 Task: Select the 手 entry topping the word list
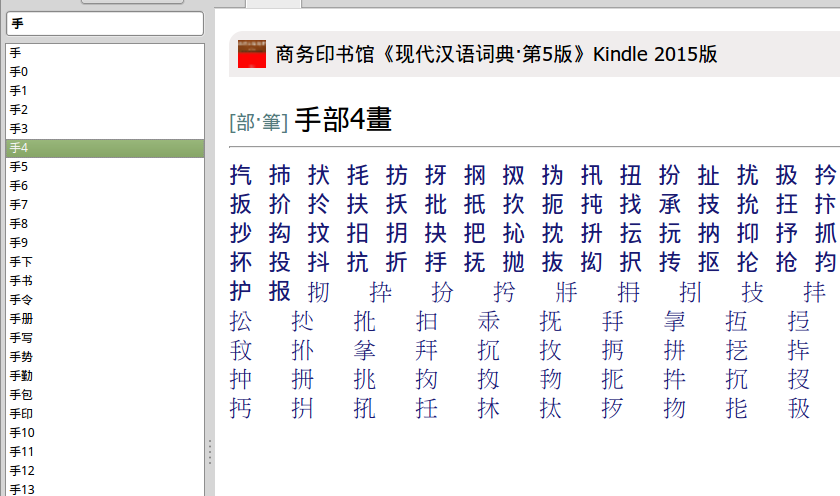coord(105,52)
